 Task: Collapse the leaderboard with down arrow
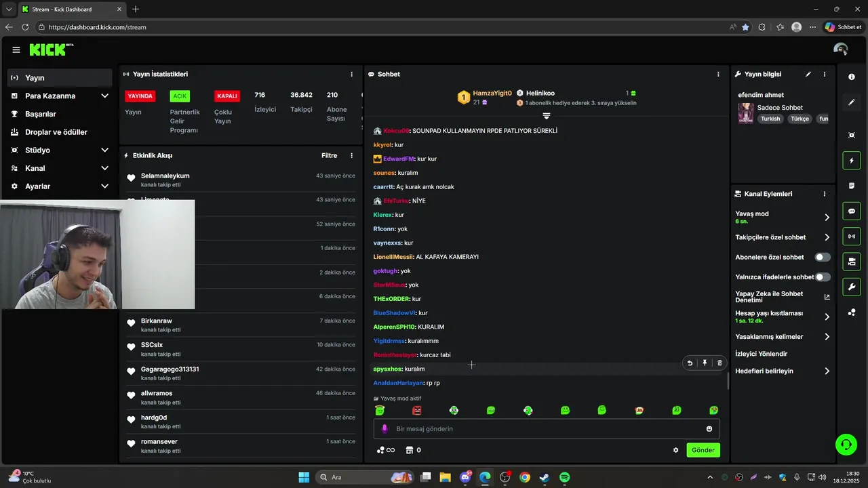click(x=546, y=116)
